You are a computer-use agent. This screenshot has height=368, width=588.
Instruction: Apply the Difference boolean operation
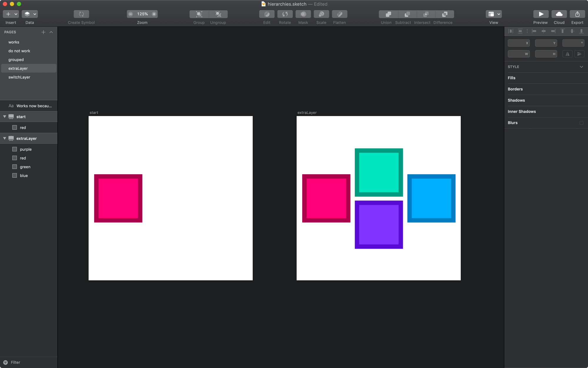(x=445, y=14)
